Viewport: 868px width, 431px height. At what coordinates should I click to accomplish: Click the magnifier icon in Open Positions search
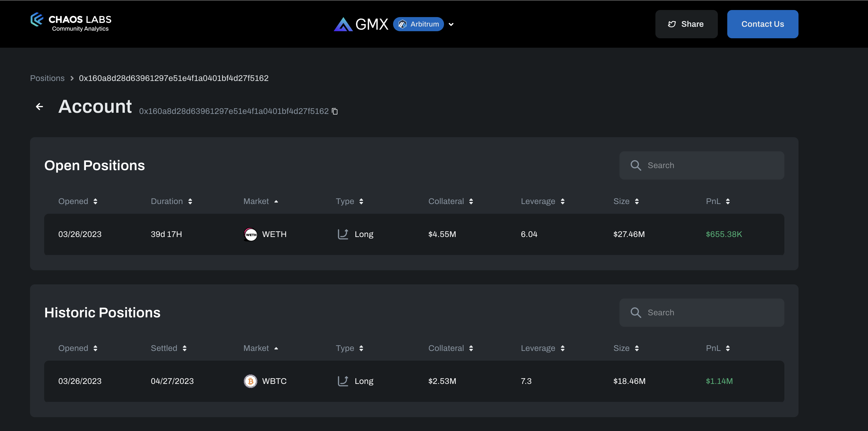coord(635,165)
